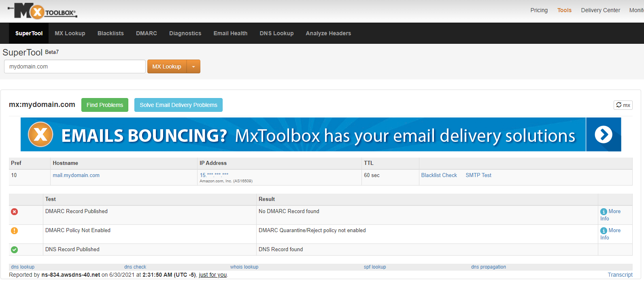This screenshot has height=284, width=644.
Task: Click More Info for DMARC Record Published
Action: [610, 215]
